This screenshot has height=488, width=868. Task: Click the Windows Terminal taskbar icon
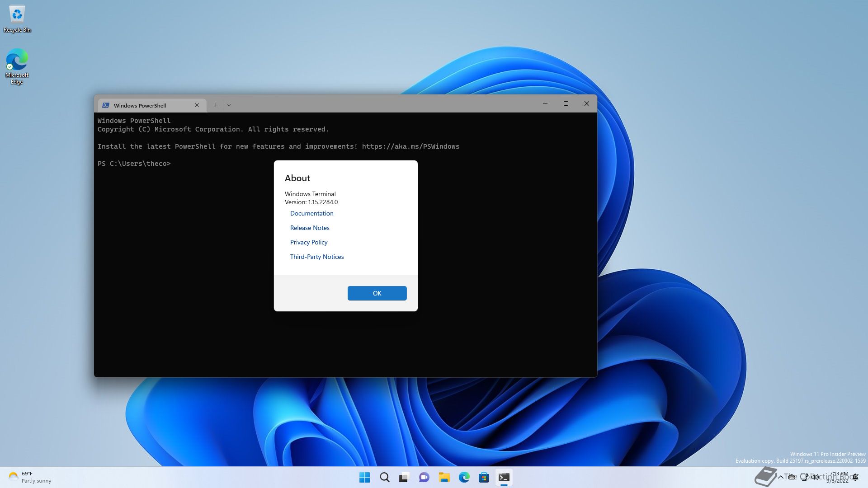(504, 477)
